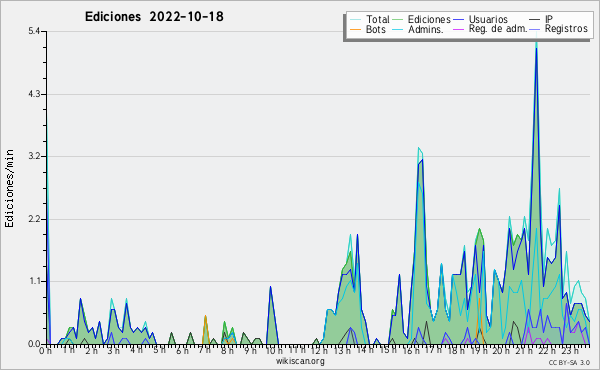Click the wikiscan.org text below the chart
This screenshot has height=370, width=600.
click(x=300, y=361)
